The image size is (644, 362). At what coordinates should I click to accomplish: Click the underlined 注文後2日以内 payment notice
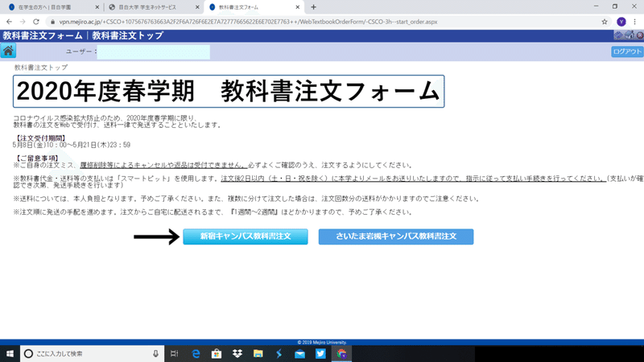413,179
